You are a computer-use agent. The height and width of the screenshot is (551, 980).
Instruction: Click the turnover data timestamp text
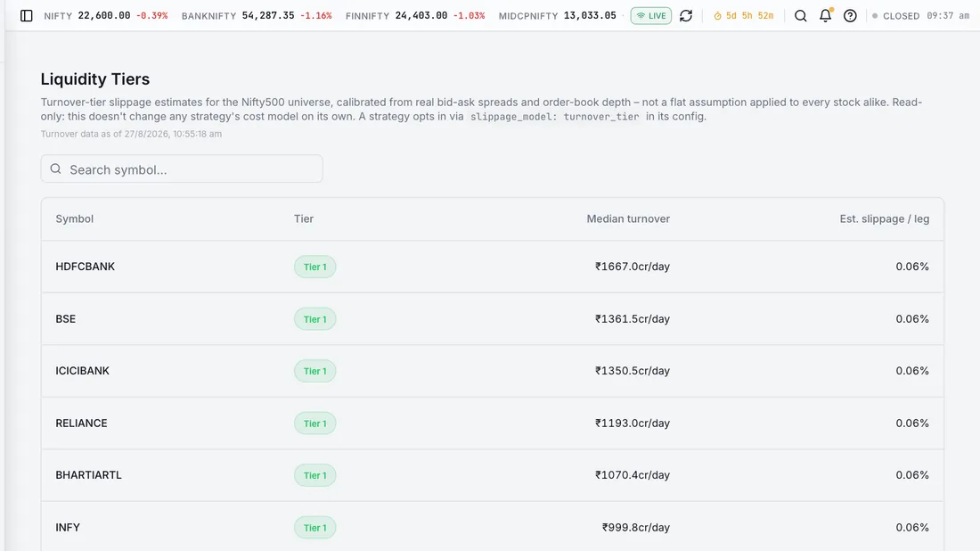[x=131, y=134]
